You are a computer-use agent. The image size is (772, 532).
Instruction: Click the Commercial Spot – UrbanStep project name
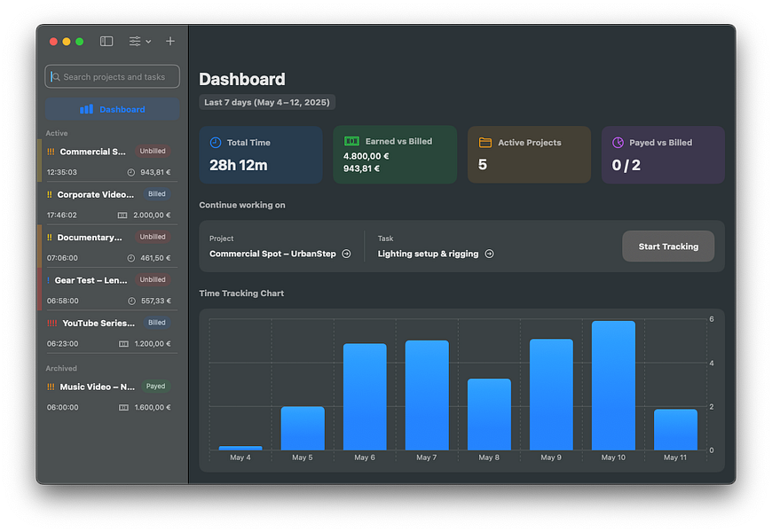point(272,254)
